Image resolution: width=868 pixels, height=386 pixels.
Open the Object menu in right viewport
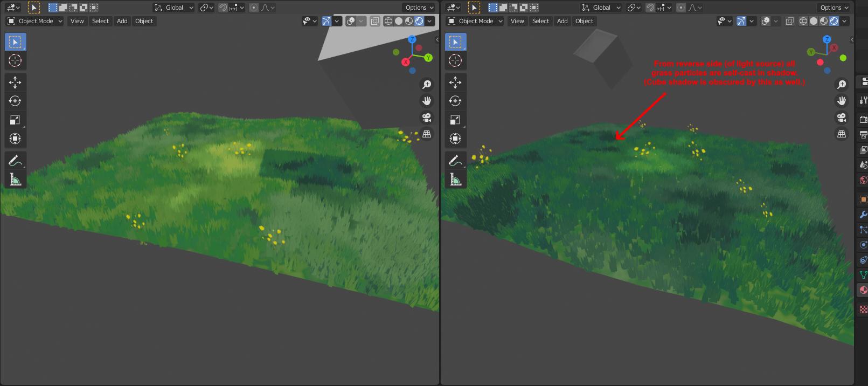(x=584, y=21)
